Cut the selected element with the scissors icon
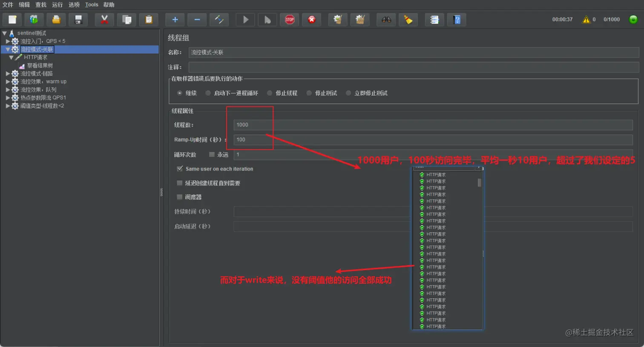The image size is (644, 347). 104,20
